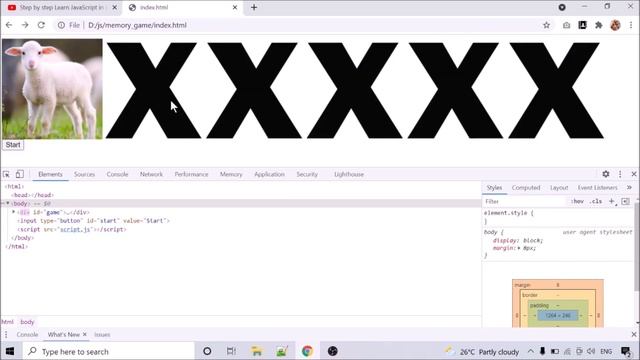The width and height of the screenshot is (640, 360).
Task: Open File Explorer from taskbar
Action: [x=256, y=351]
